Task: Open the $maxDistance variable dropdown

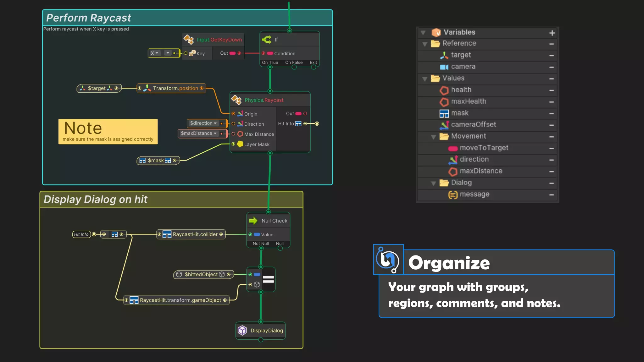Action: point(215,134)
